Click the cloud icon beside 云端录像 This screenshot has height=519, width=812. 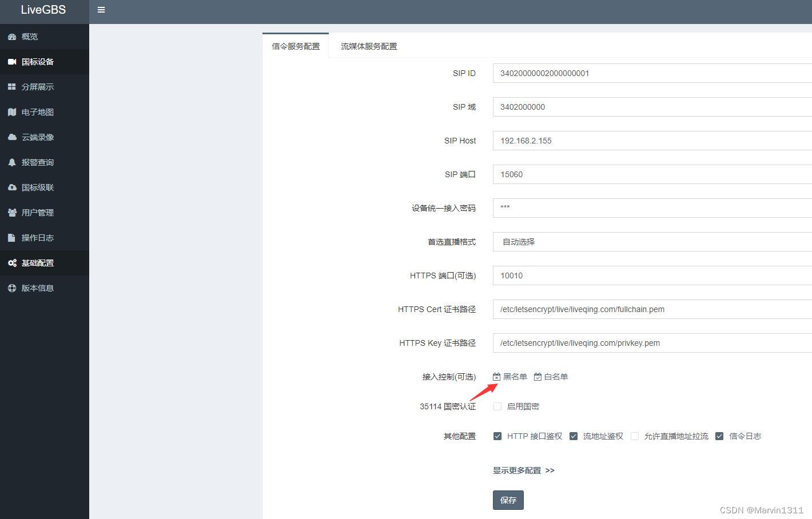pos(12,137)
